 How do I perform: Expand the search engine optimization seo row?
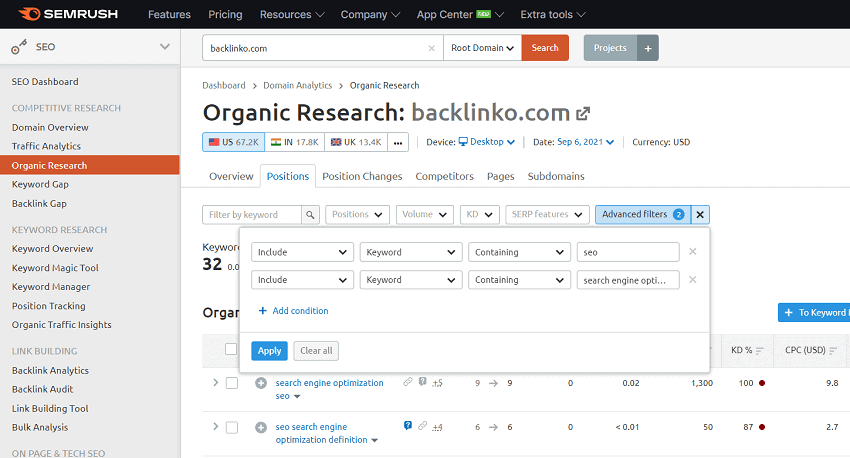pos(215,383)
